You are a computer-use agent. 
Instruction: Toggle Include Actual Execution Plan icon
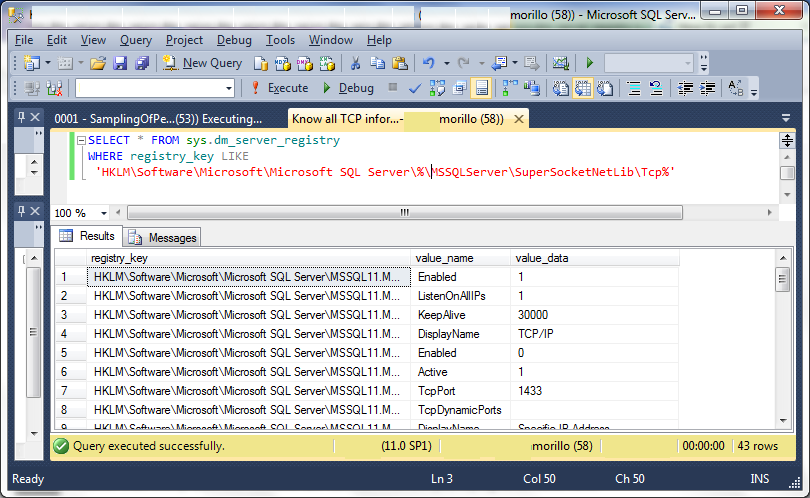click(510, 88)
